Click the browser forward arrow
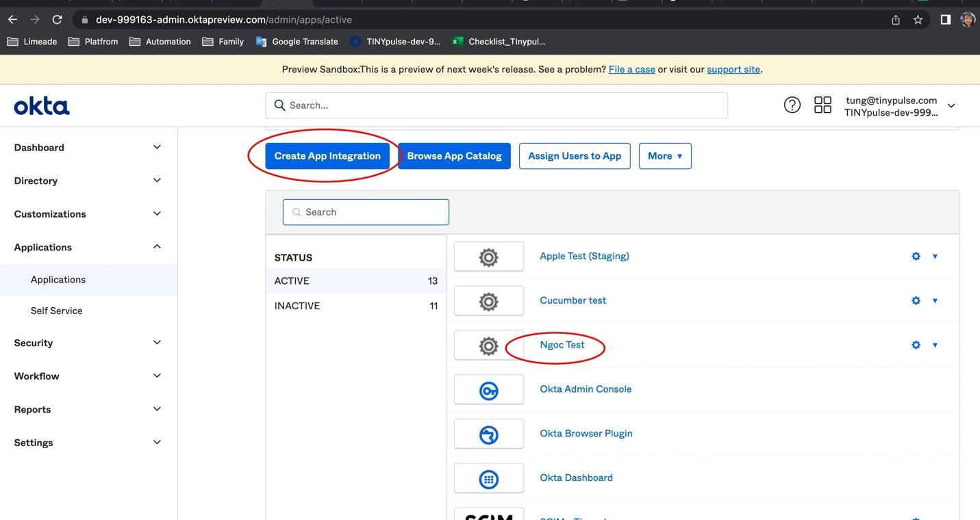Image resolution: width=980 pixels, height=520 pixels. point(34,20)
